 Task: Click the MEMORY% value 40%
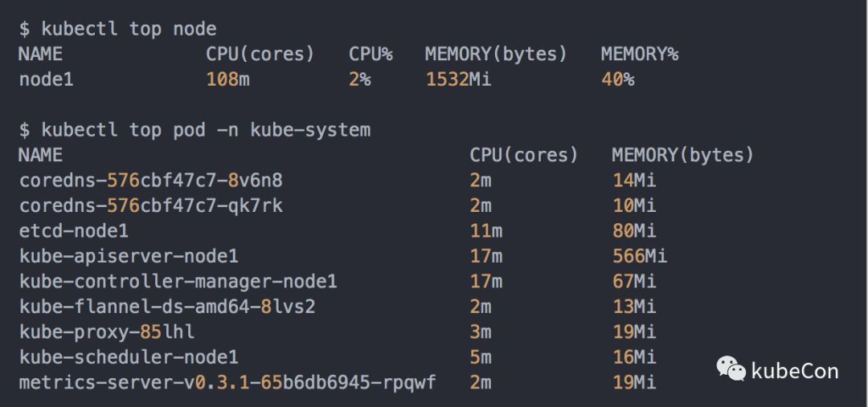tap(617, 79)
